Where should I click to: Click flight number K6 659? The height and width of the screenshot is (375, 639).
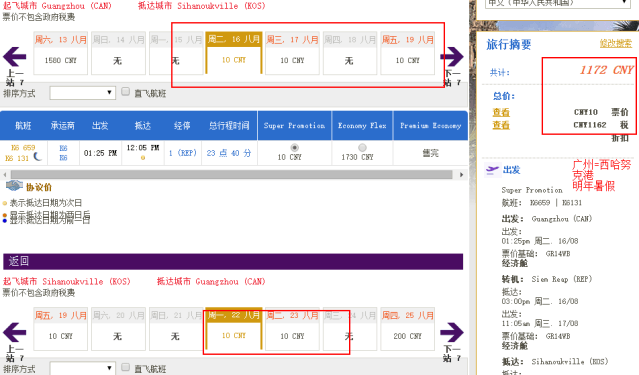point(23,148)
